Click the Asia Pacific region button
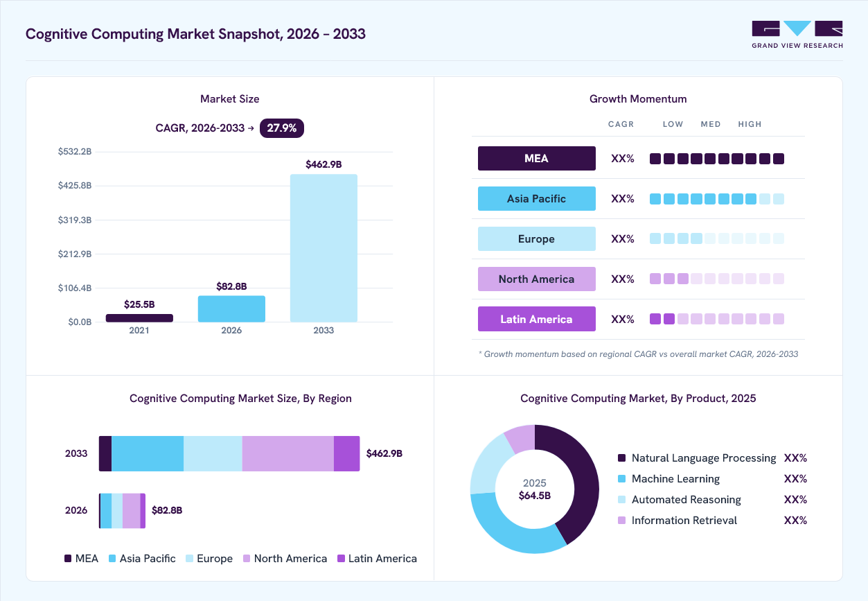Viewport: 868px width, 601px height. [x=537, y=198]
